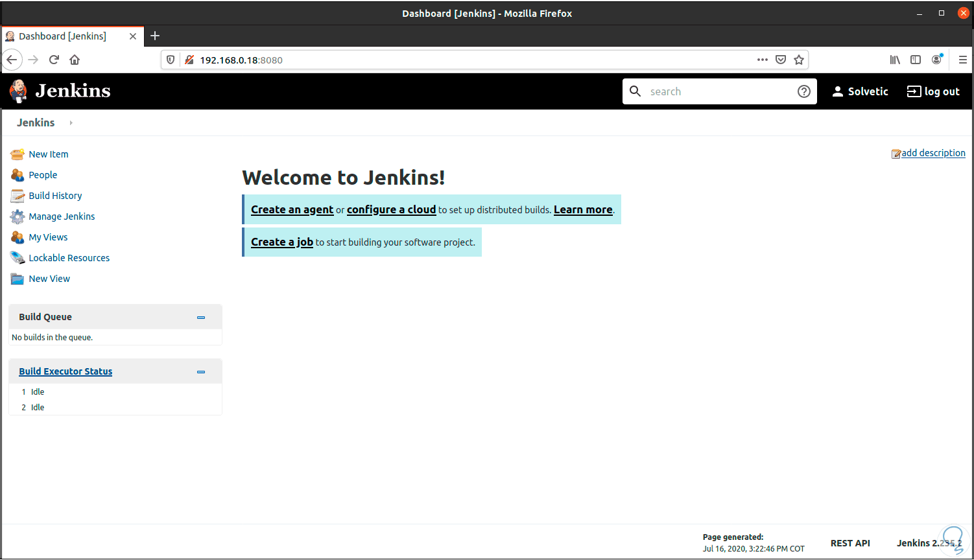Click the configure a cloud link
Viewport: 974px width, 560px height.
[x=392, y=209]
